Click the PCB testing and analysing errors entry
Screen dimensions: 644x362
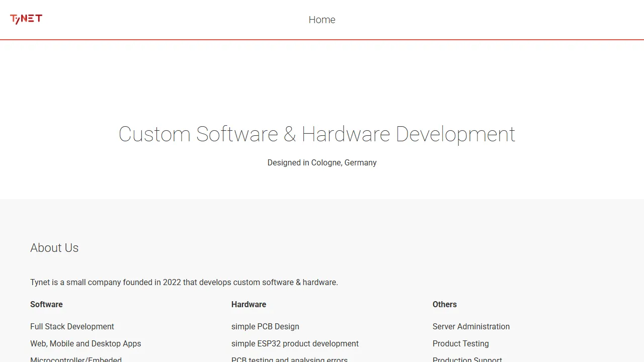pos(289,359)
